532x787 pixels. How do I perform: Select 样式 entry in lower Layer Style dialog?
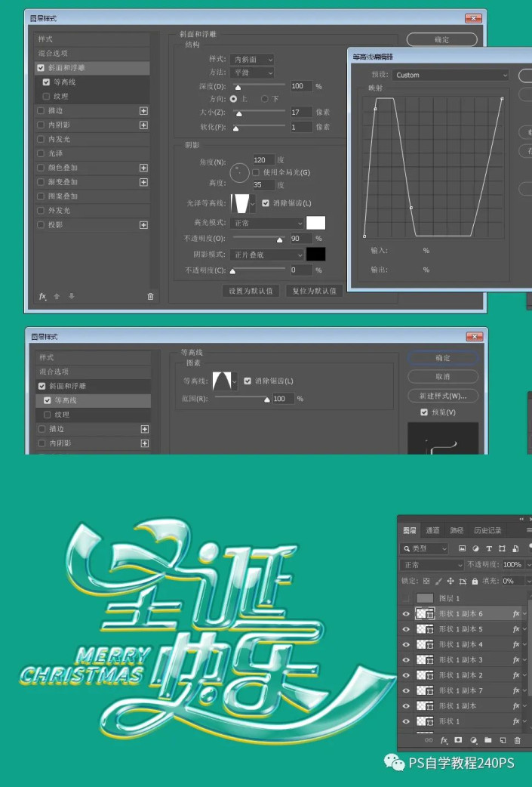point(94,357)
